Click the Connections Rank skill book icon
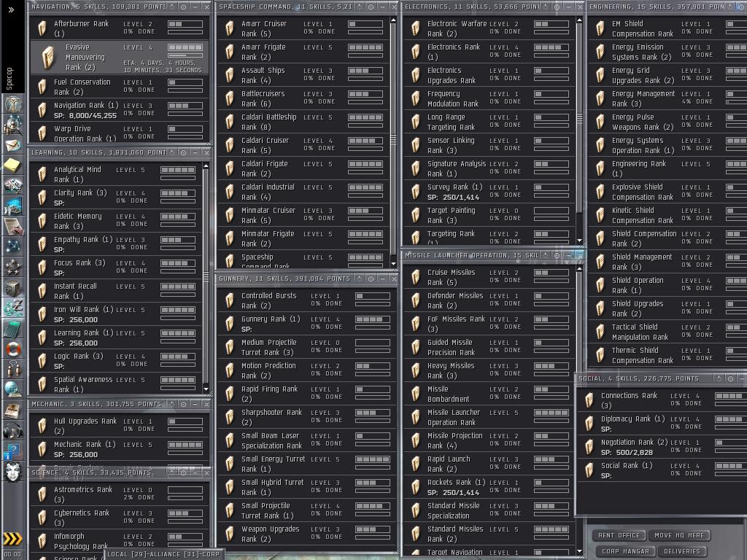The height and width of the screenshot is (560, 747). point(589,400)
